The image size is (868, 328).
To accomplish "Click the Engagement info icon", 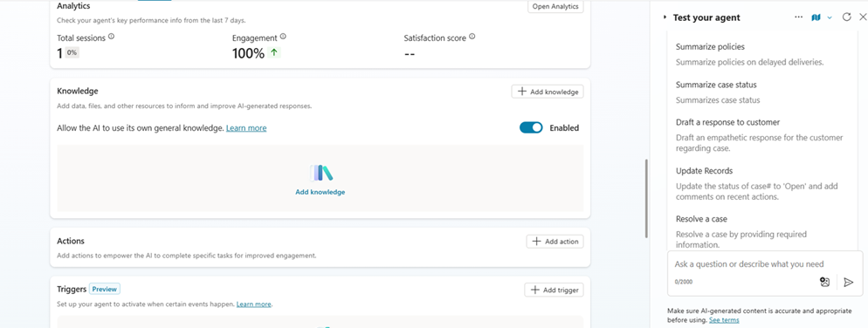I will pos(283,37).
